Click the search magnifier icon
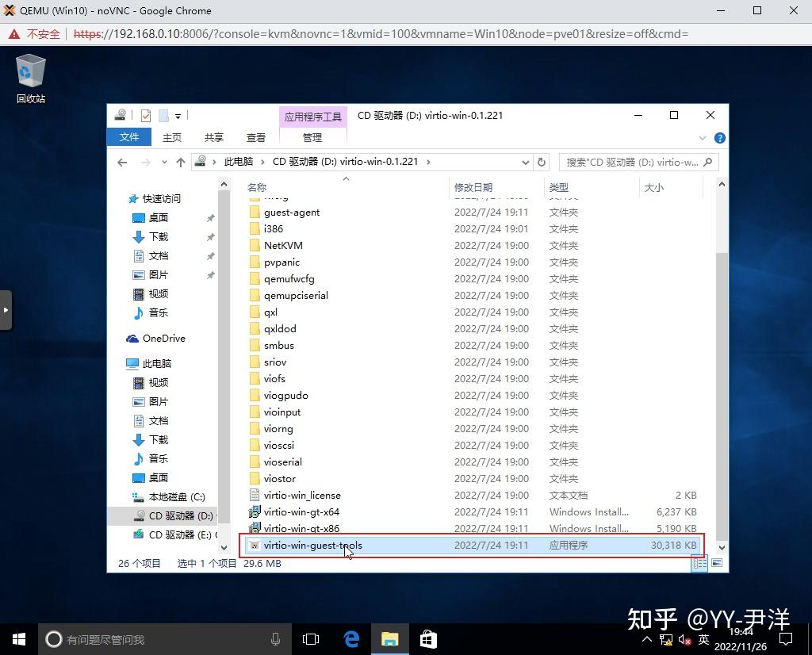The image size is (812, 655). point(708,162)
